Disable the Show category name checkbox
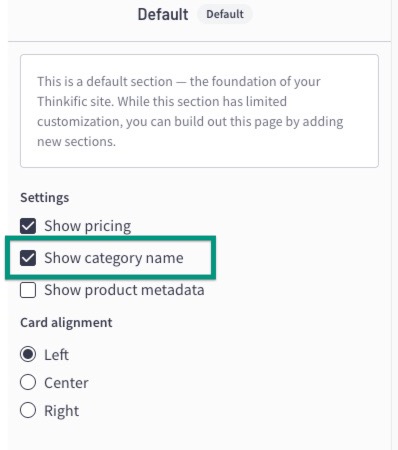Image resolution: width=398 pixels, height=450 pixels. point(28,258)
